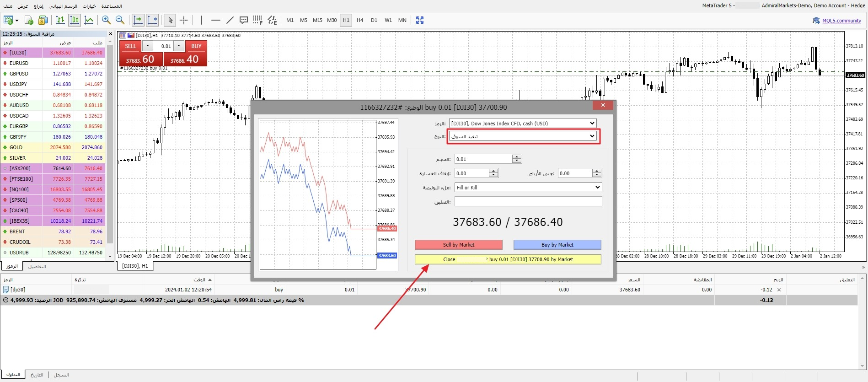This screenshot has width=868, height=382.
Task: Switch chart to candlestick mode
Action: 75,20
